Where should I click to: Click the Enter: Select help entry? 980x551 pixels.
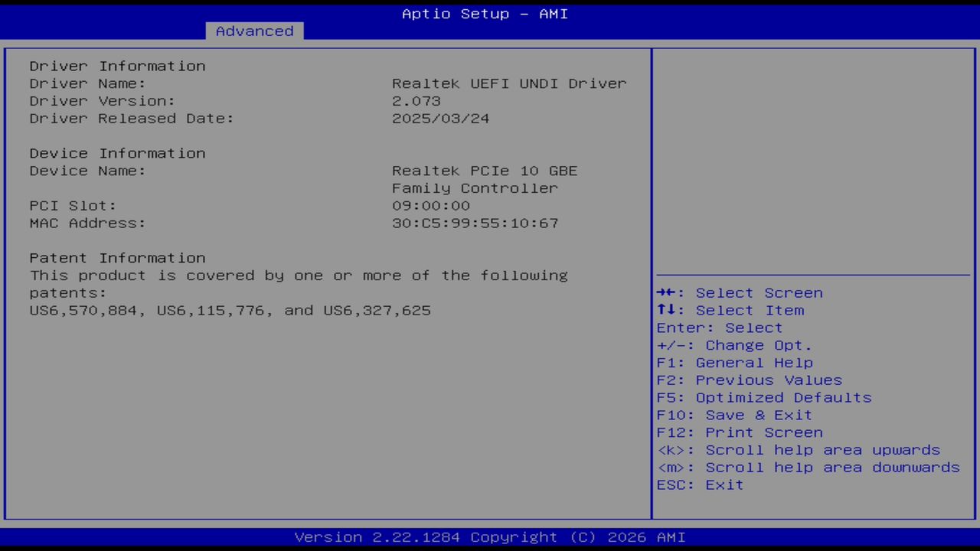coord(720,328)
